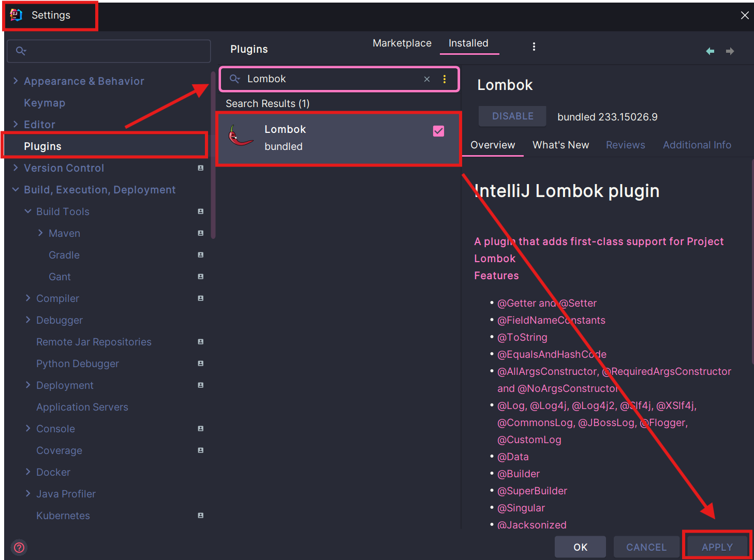Open Remote Jar Repositories settings
The width and height of the screenshot is (754, 560).
tap(94, 342)
